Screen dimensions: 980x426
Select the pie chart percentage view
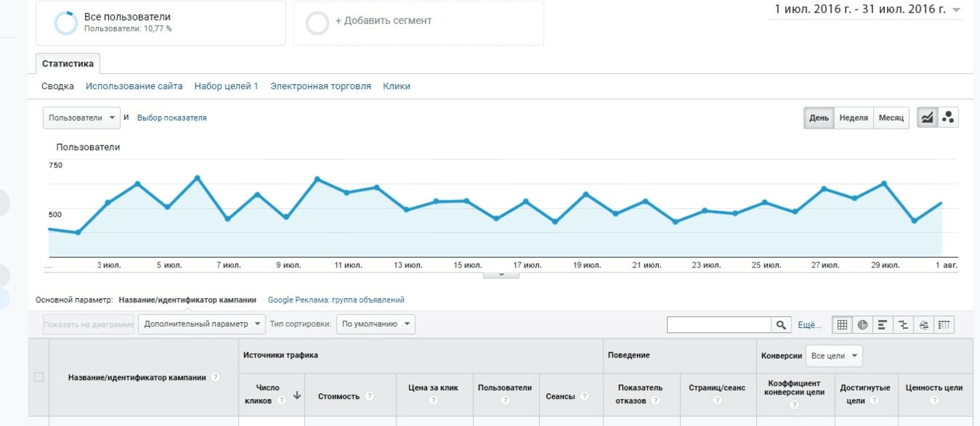coord(862,324)
